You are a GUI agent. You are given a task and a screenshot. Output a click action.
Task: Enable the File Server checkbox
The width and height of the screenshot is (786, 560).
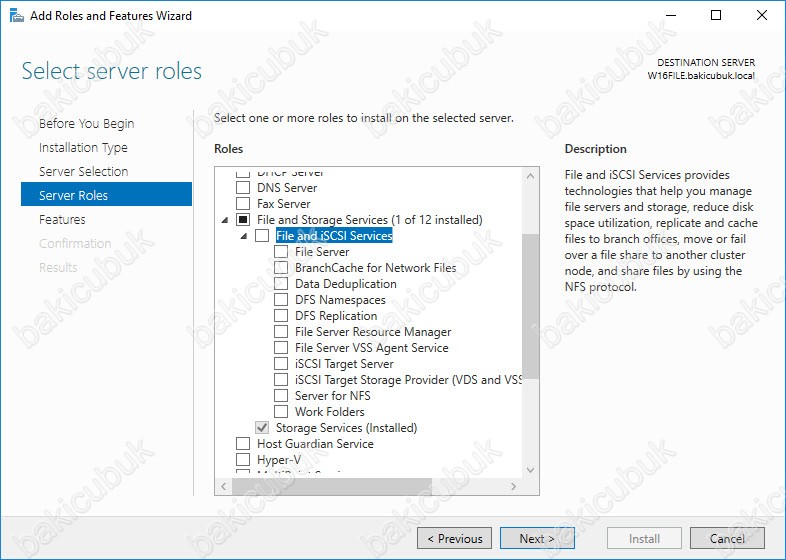[281, 252]
